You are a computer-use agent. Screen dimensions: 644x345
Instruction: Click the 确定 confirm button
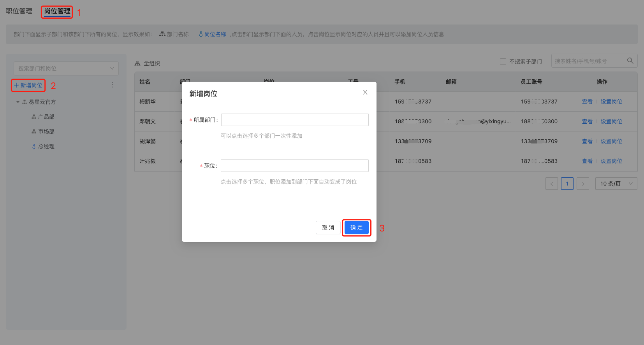click(x=356, y=228)
